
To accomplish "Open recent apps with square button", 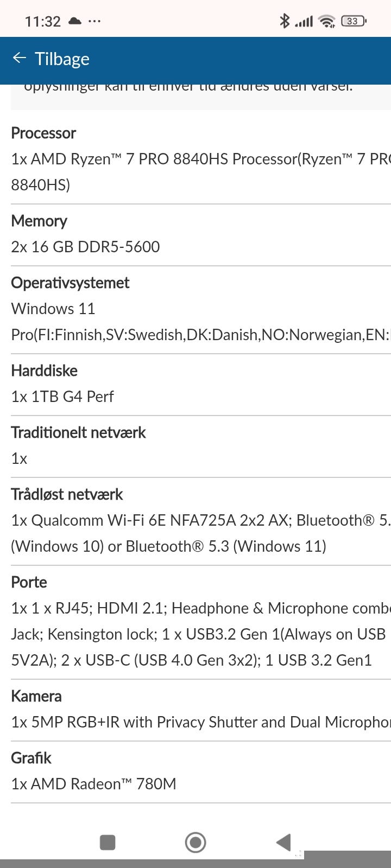I will [108, 842].
